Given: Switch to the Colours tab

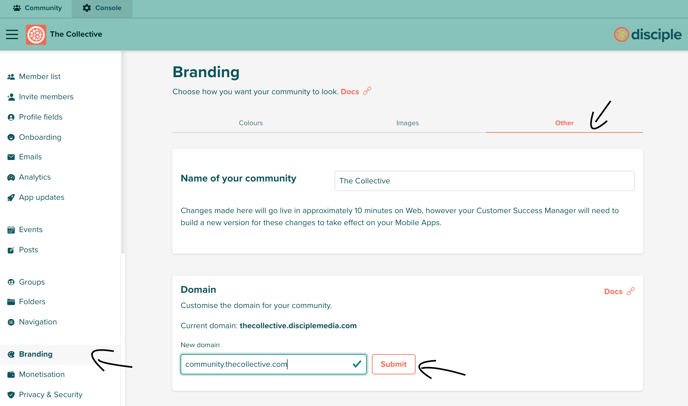Looking at the screenshot, I should [x=251, y=123].
